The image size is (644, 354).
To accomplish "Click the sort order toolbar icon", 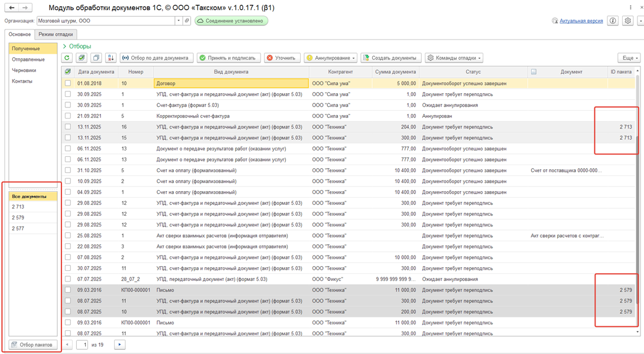I will tap(110, 58).
